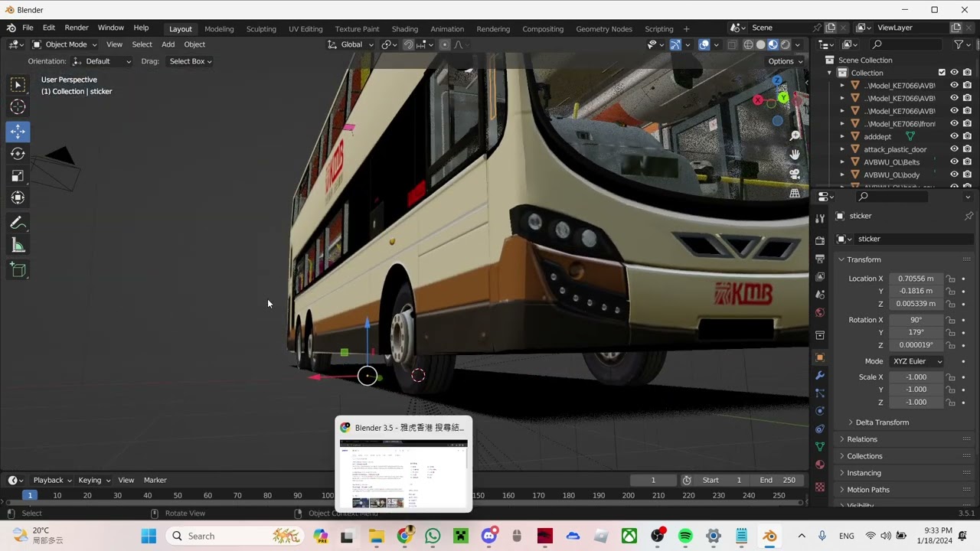Viewport: 980px width, 551px height.
Task: Open the Render menu
Action: pos(77,28)
